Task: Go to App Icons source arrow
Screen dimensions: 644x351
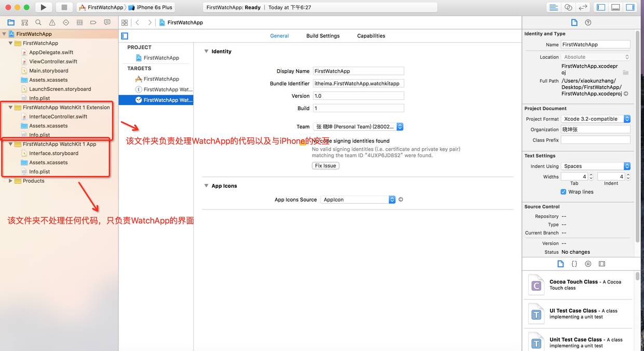Action: click(400, 200)
